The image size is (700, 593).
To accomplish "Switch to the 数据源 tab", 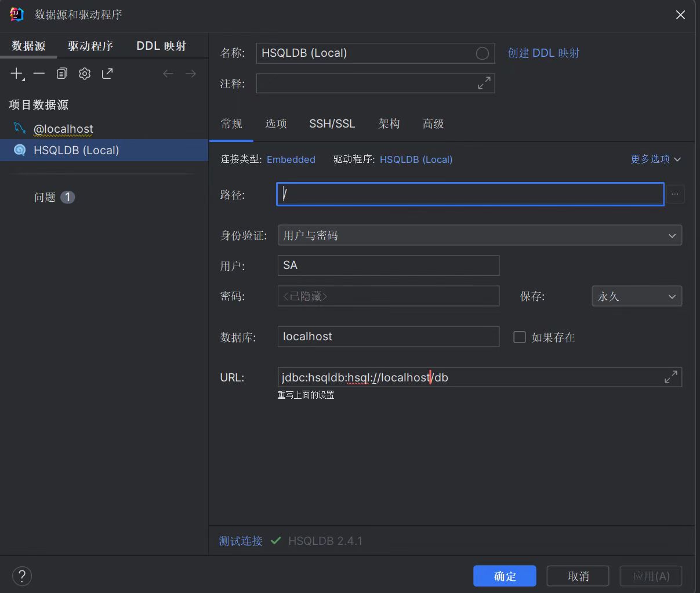I will (28, 46).
